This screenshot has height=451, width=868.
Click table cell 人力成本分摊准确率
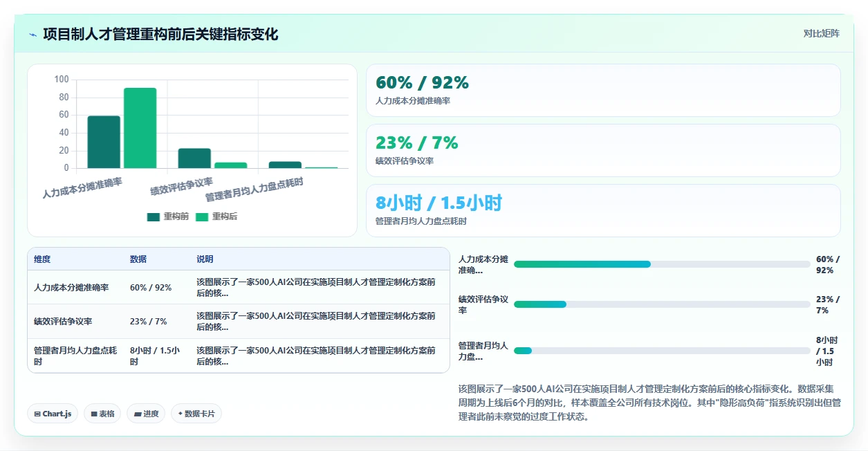point(71,287)
